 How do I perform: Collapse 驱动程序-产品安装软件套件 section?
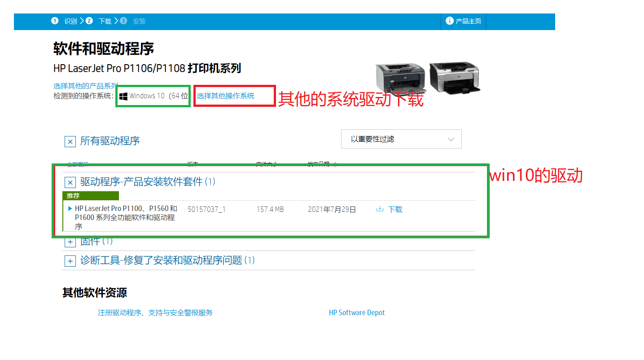tap(70, 182)
